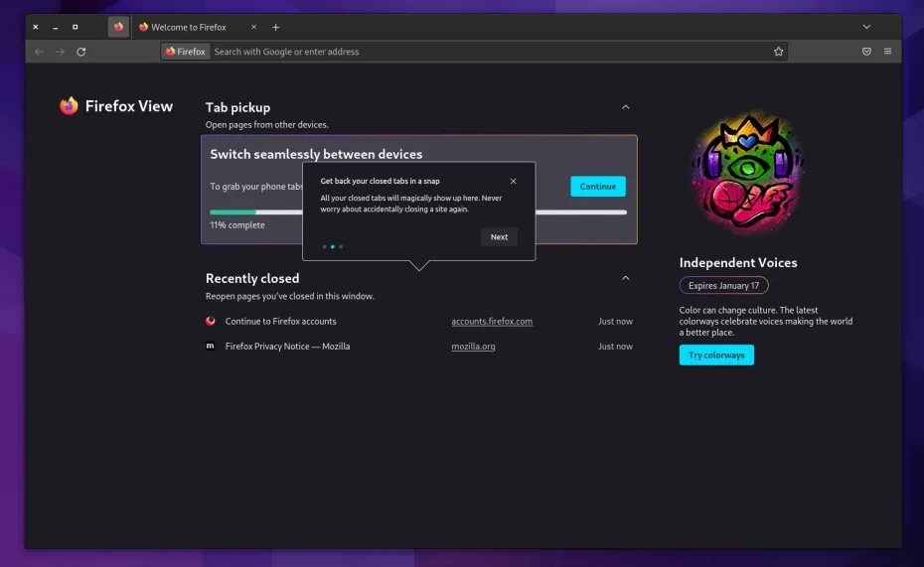Open the accounts.firefox.com link
Image resolution: width=924 pixels, height=567 pixels.
(492, 322)
